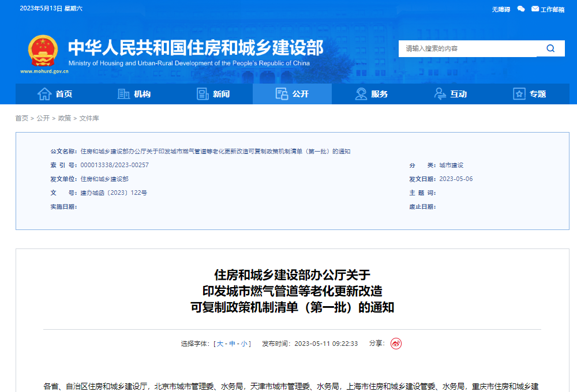
Task: Open the 互动 navigation tab
Action: click(x=451, y=94)
